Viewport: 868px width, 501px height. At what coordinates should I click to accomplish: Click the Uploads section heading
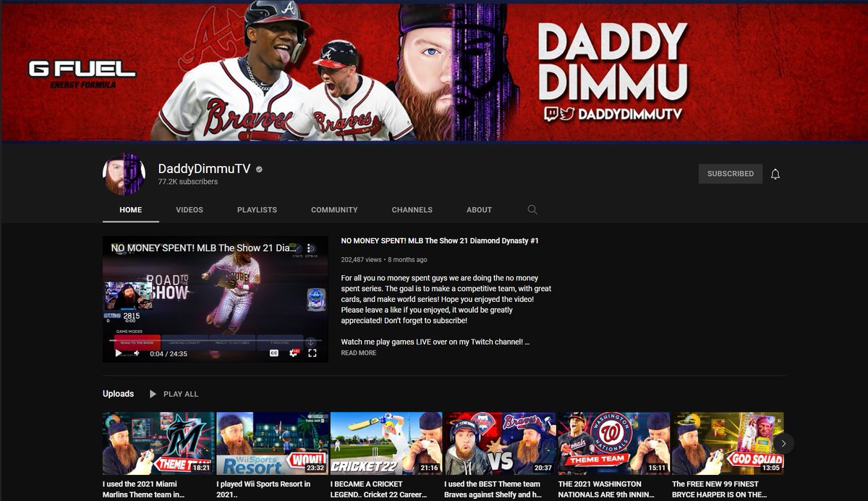[118, 394]
